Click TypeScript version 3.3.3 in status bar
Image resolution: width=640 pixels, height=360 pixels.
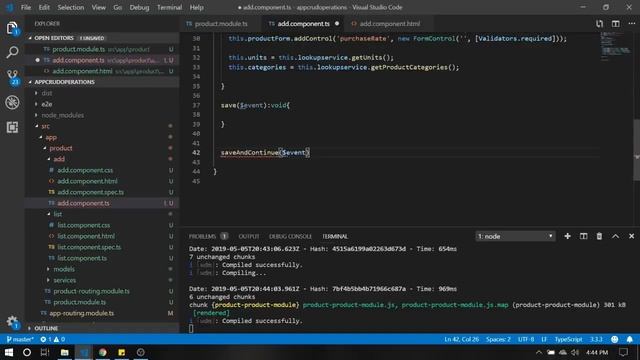596,339
